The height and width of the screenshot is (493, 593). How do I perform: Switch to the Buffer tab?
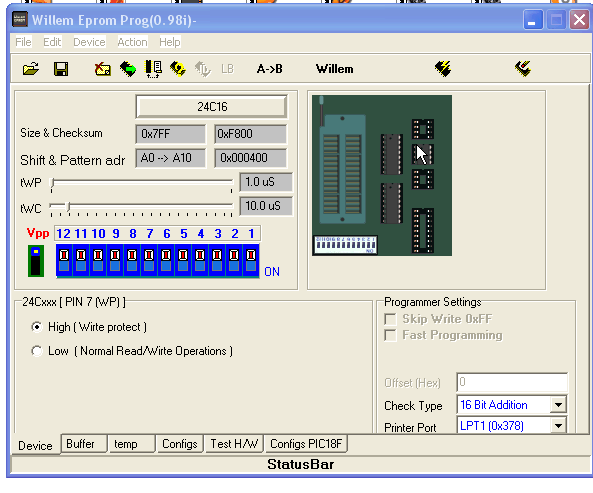tap(84, 443)
